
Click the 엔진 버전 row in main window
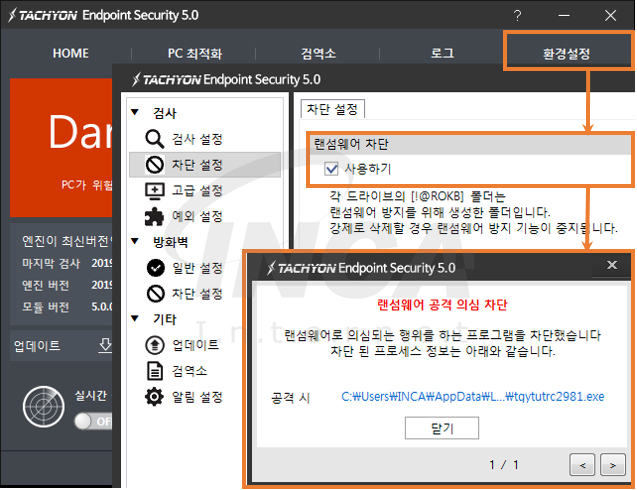[67, 285]
